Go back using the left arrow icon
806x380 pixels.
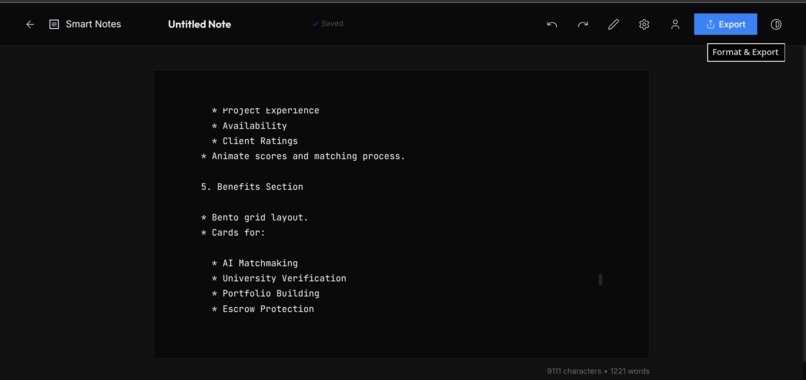(30, 24)
